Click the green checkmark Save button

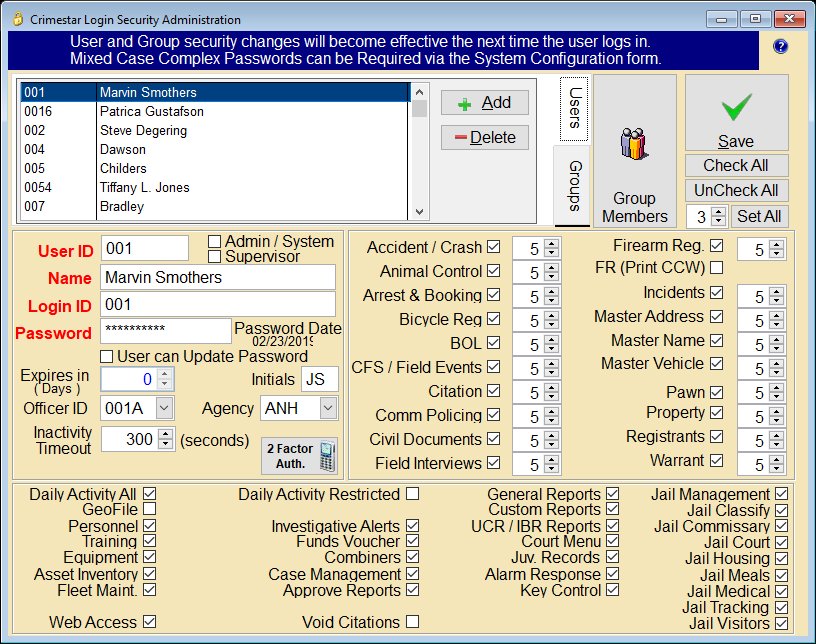pos(736,113)
